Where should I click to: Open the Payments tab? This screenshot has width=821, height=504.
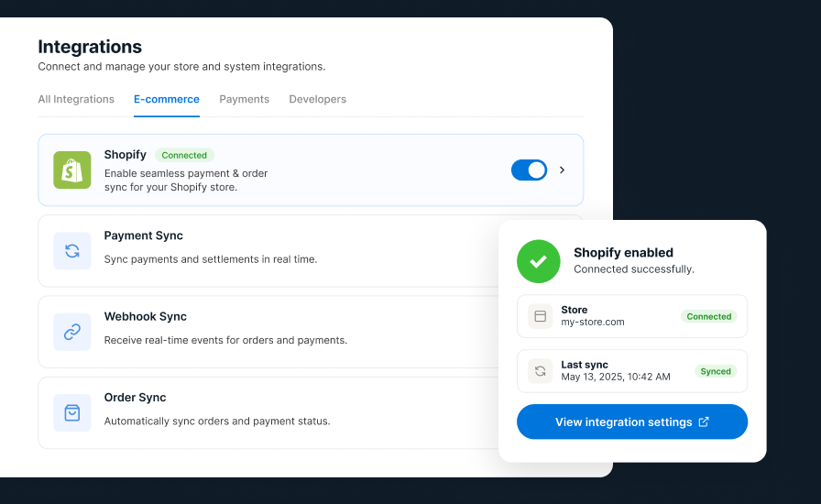[x=244, y=99]
